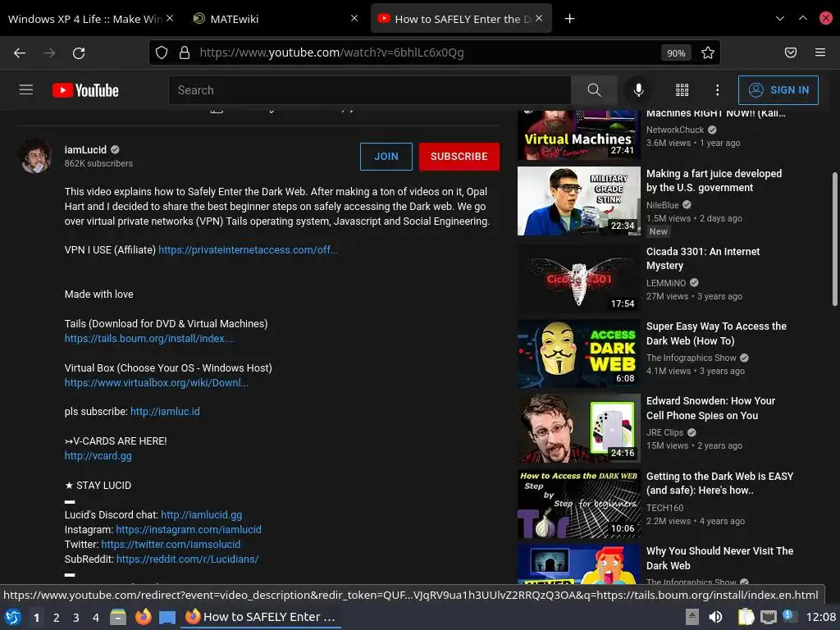The height and width of the screenshot is (630, 840).
Task: Open the taskbar window 'How to SAFELY Enter'
Action: click(260, 617)
